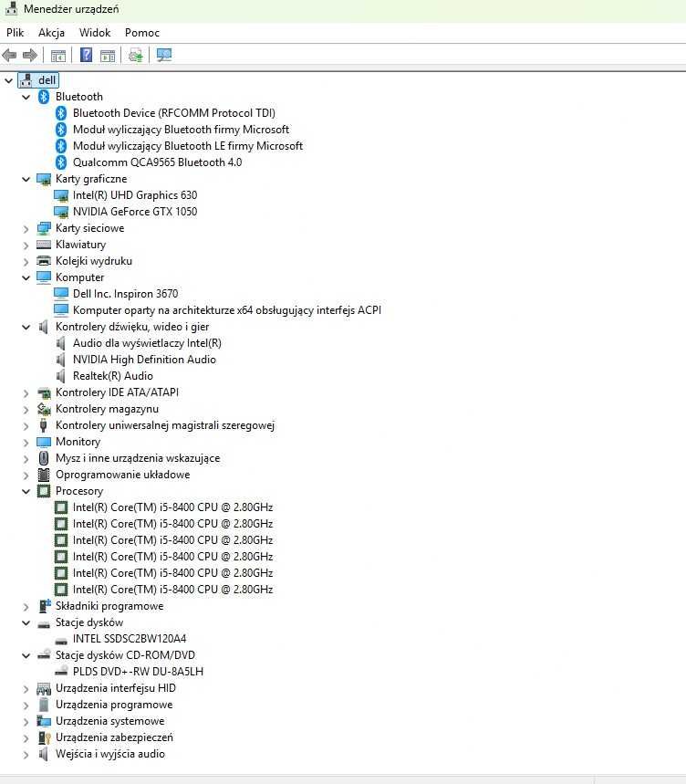Select Intel(R) UHD Graphics 630
Image resolution: width=686 pixels, height=784 pixels.
pos(135,195)
